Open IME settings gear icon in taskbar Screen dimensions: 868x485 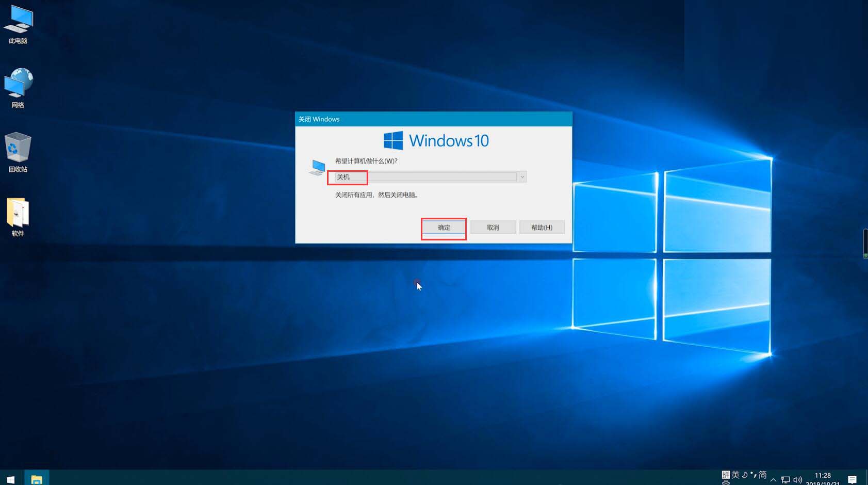click(726, 483)
